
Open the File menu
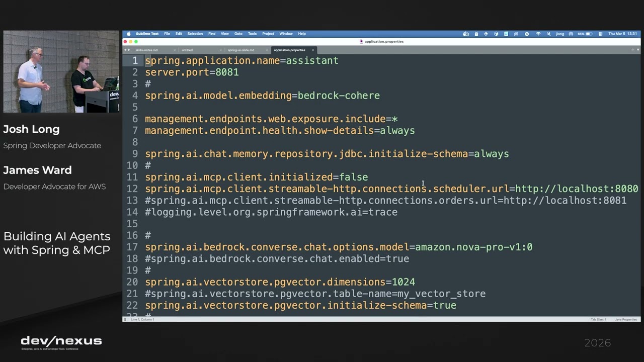(167, 34)
